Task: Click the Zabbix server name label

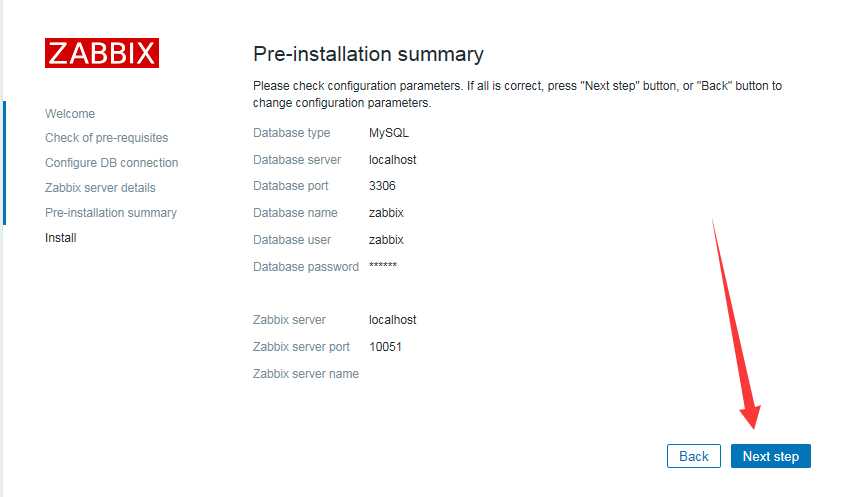Action: (x=305, y=373)
